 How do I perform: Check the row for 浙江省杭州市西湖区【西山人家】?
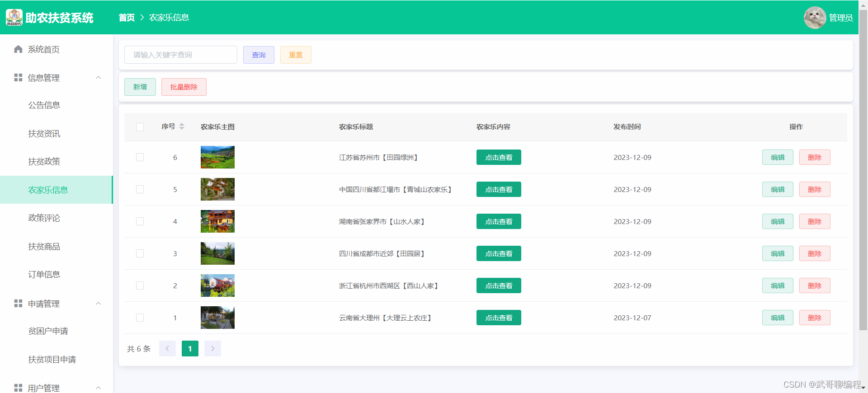point(140,285)
